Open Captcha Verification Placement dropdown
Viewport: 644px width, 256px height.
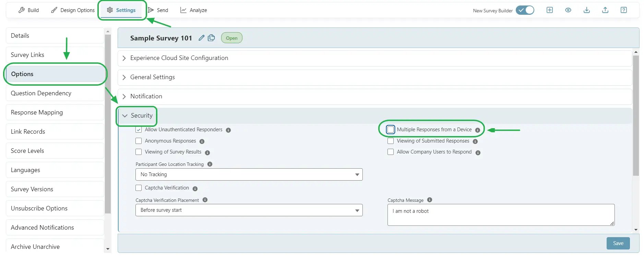pyautogui.click(x=249, y=210)
